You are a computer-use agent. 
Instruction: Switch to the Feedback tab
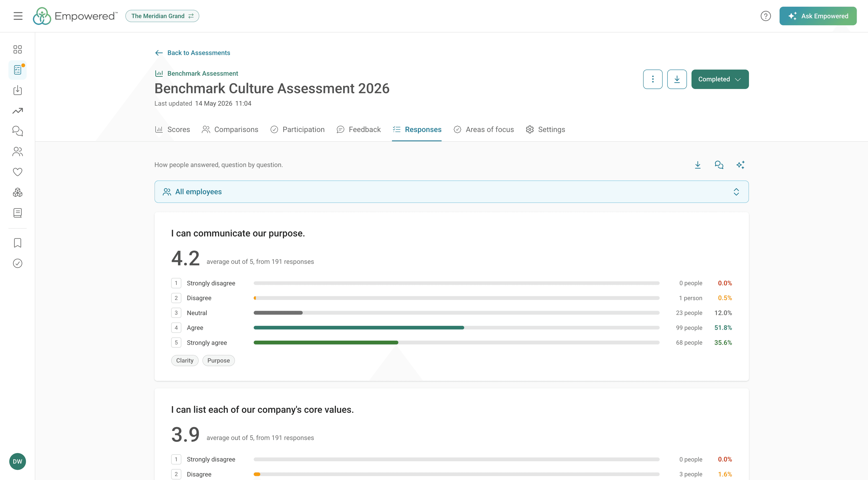coord(359,130)
